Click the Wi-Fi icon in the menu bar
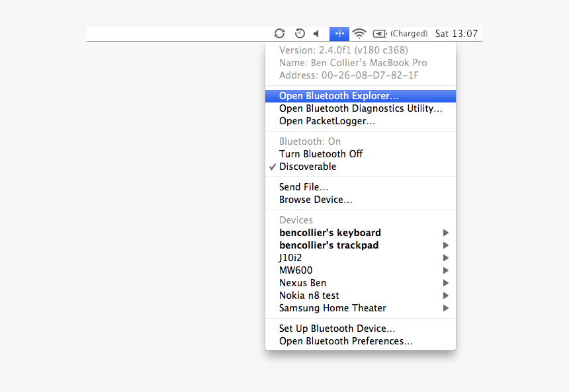 (x=359, y=33)
